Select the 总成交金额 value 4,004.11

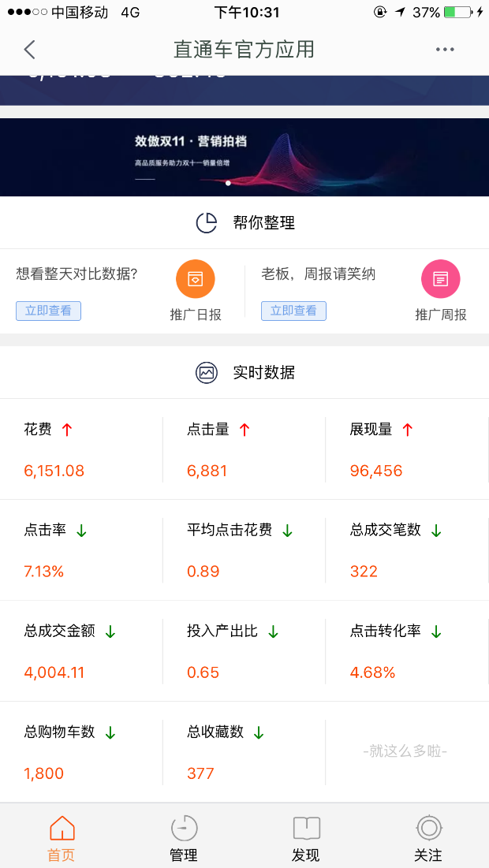[54, 672]
